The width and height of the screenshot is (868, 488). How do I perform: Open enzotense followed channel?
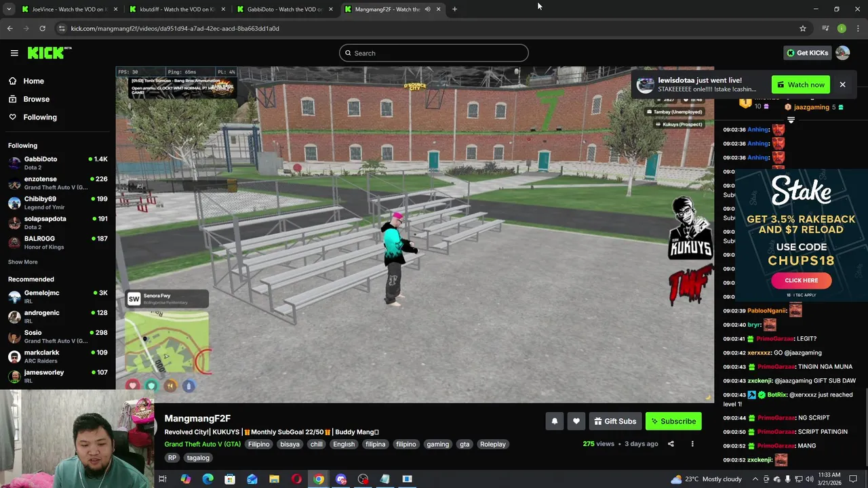[x=58, y=183]
